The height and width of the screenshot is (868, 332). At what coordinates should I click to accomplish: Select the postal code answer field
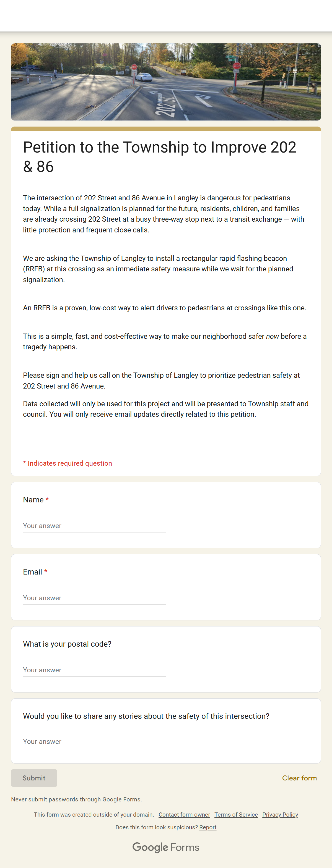coord(94,670)
